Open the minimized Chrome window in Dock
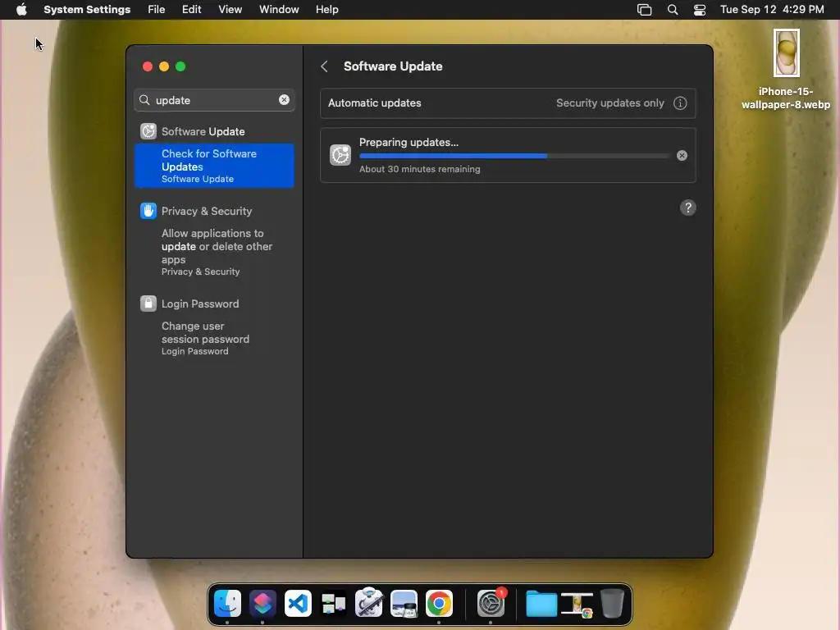The image size is (840, 630). click(577, 605)
